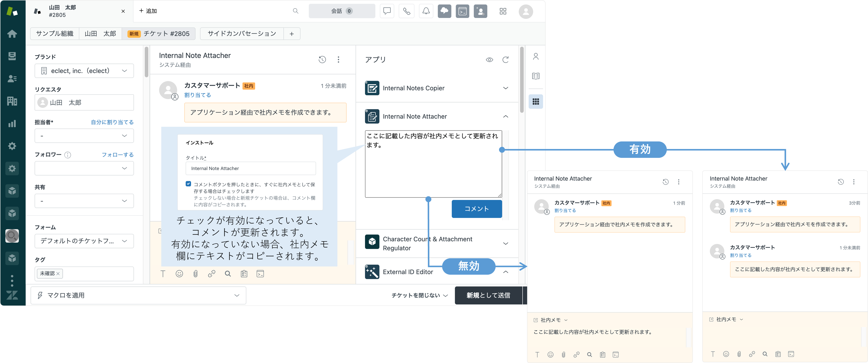This screenshot has width=868, height=363.
Task: Open the submit-as options next to ticket close setting
Action: (419, 295)
